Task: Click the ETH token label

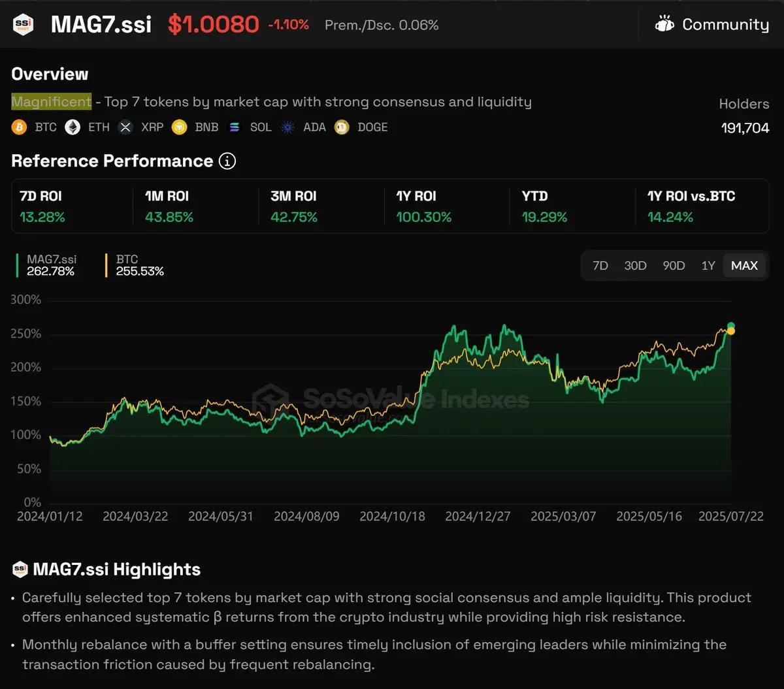Action: (99, 127)
